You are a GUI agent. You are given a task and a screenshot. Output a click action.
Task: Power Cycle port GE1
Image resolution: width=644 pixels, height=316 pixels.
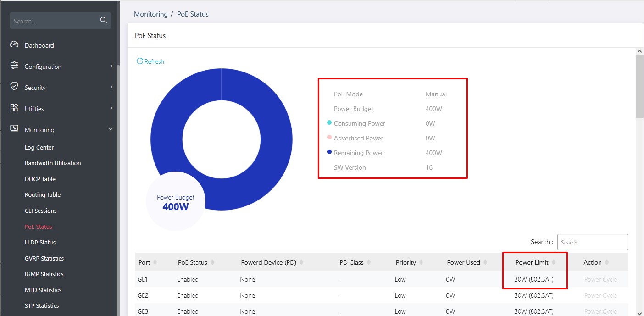pyautogui.click(x=600, y=279)
